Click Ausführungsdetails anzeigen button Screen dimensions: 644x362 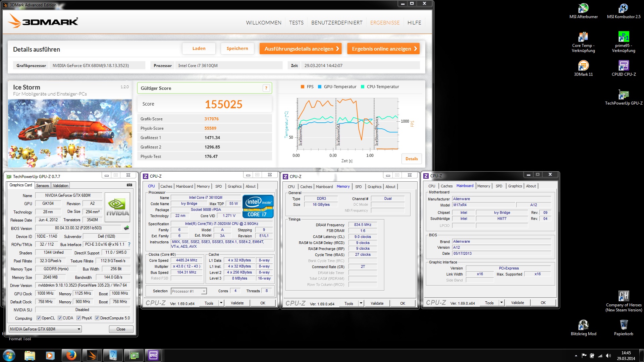click(x=301, y=49)
